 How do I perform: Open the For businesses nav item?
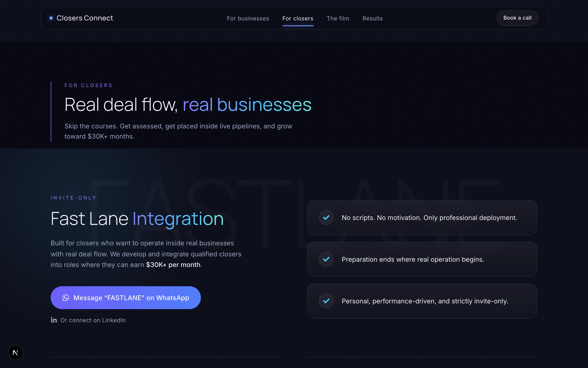248,18
